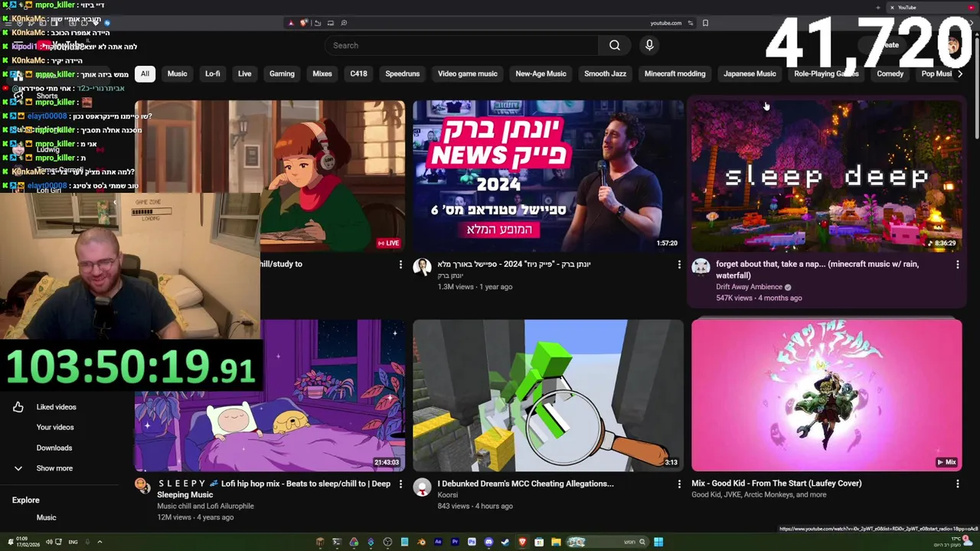Viewport: 980px width, 551px height.
Task: Show more filter chips with right arrow
Action: [x=959, y=74]
